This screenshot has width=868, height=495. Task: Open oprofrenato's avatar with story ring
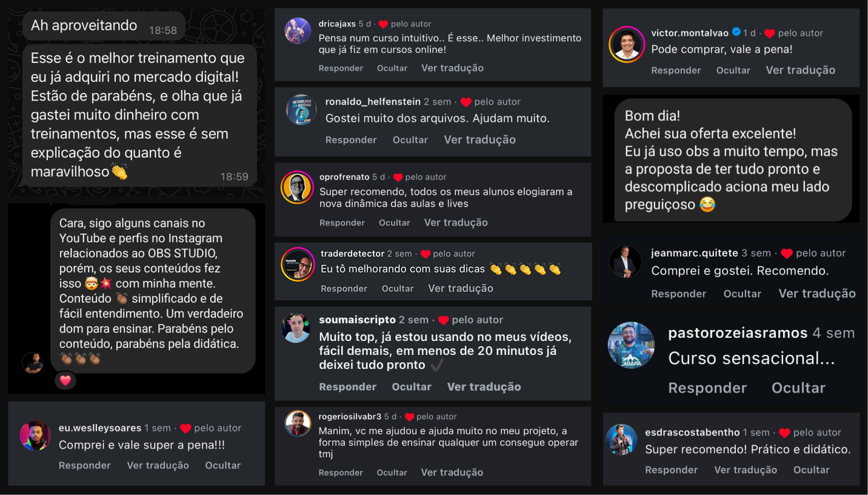[x=297, y=187]
